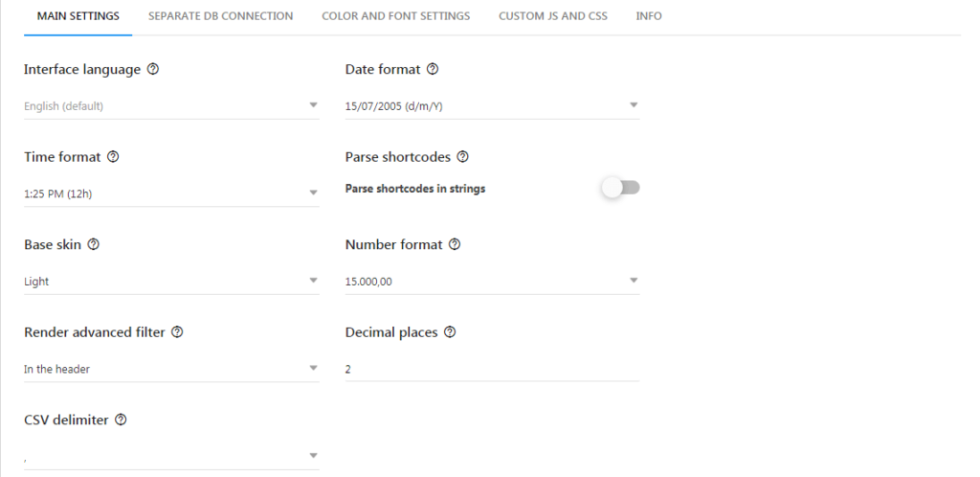980x477 pixels.
Task: Enable Parse shortcodes in strings toggle
Action: coord(621,188)
